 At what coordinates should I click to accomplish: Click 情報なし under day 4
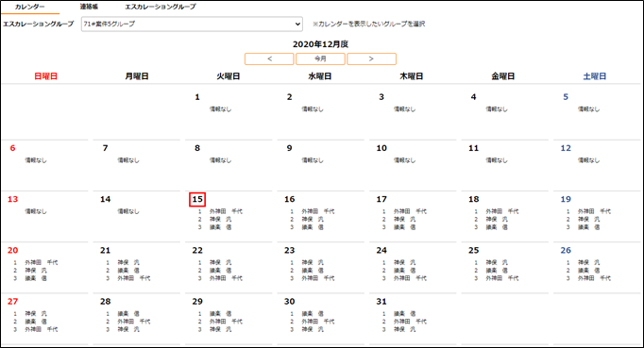click(x=497, y=109)
